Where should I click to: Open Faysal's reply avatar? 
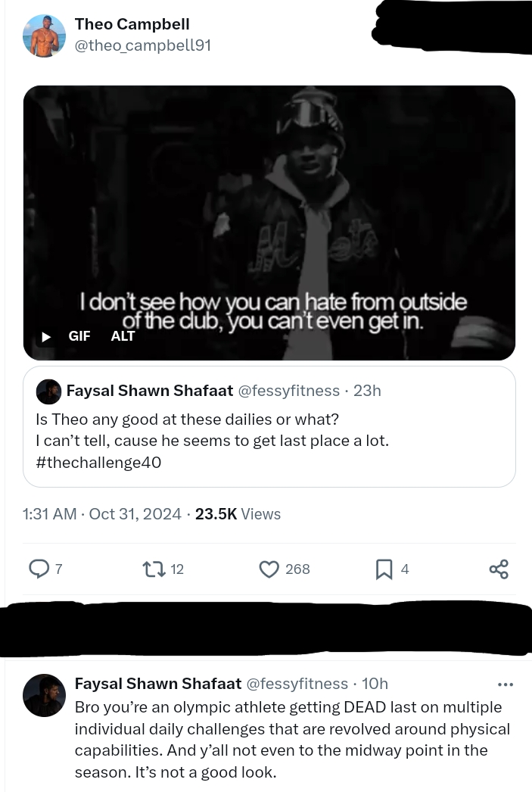tap(44, 695)
